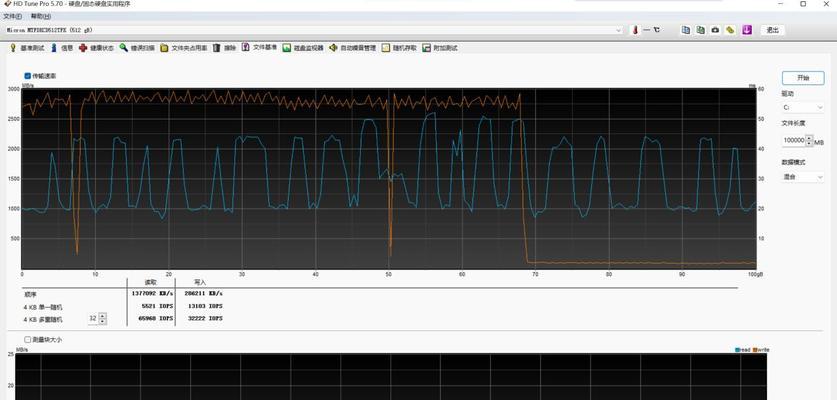Switch to the Disk Monitor (磁盘监视器) tab
The height and width of the screenshot is (400, 837).
(x=303, y=48)
